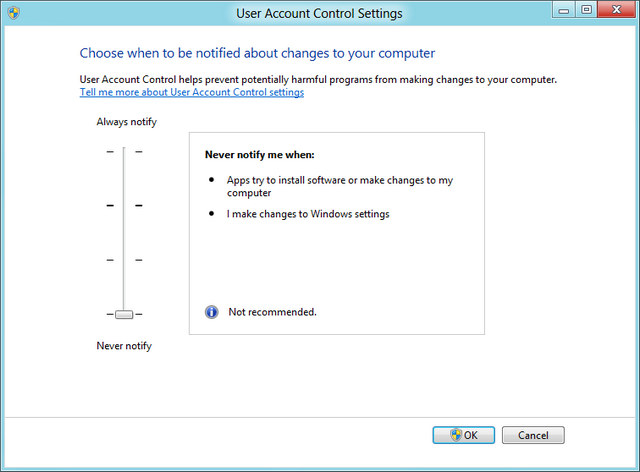Minimize the User Account Control Settings window
This screenshot has height=472, width=640.
[564, 10]
